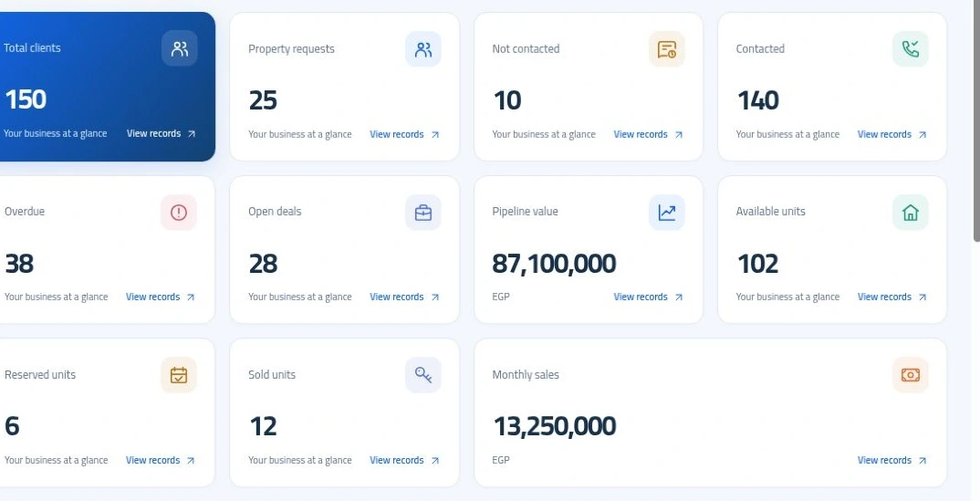Click EGP label under Pipeline value
The width and height of the screenshot is (980, 501).
(x=501, y=297)
